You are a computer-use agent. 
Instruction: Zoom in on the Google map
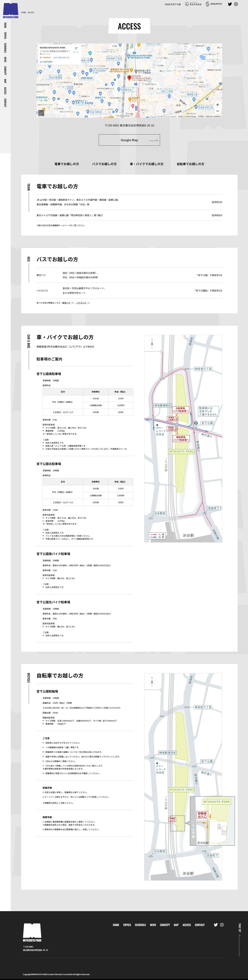click(217, 105)
